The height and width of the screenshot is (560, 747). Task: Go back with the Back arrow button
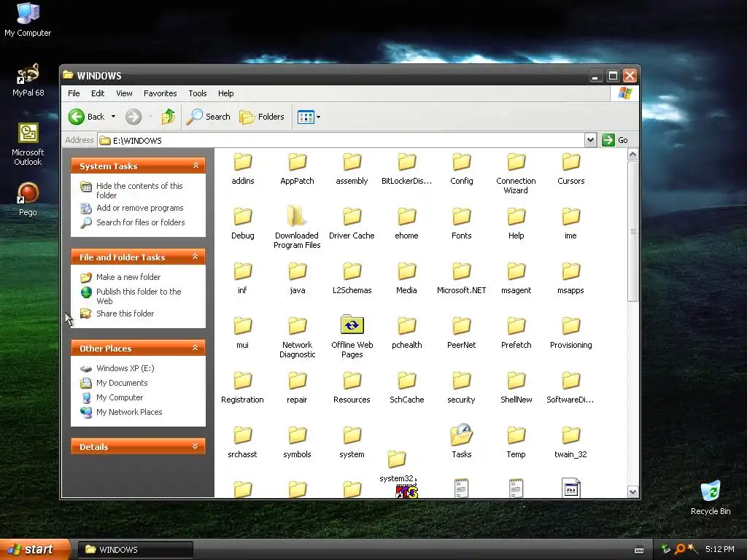pyautogui.click(x=86, y=117)
